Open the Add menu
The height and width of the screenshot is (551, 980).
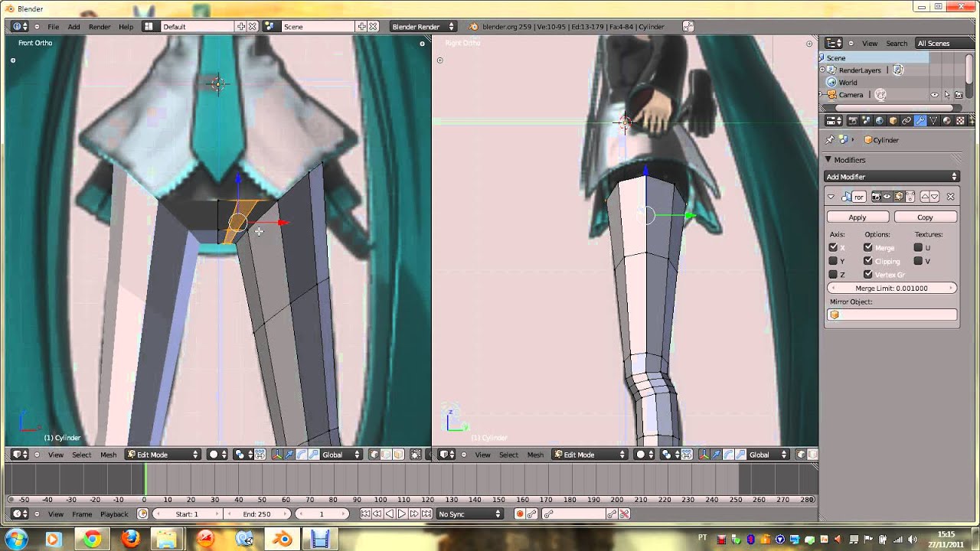(x=73, y=27)
